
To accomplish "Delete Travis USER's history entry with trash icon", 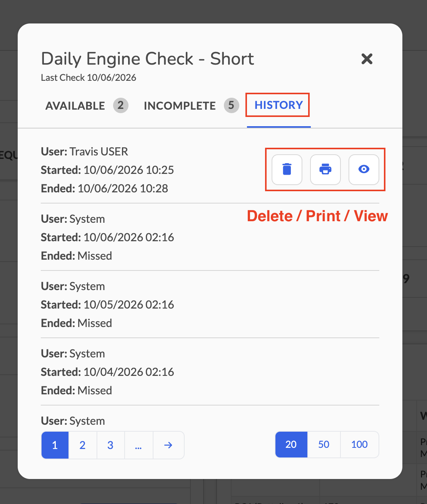I will click(287, 170).
